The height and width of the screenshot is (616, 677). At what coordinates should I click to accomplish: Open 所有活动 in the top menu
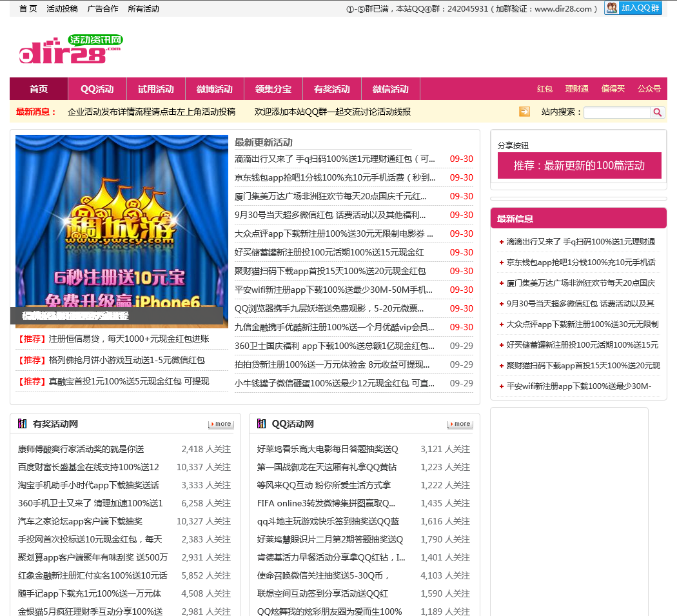click(x=143, y=8)
